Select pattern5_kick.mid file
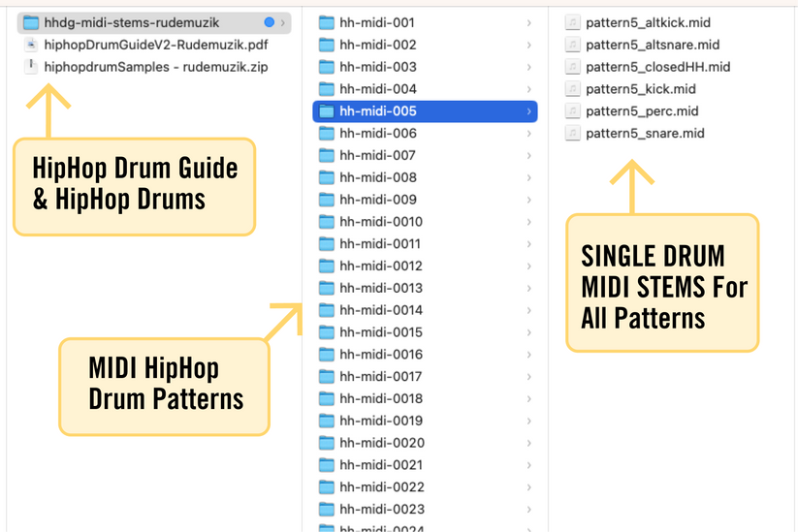Image resolution: width=798 pixels, height=532 pixels. [641, 89]
